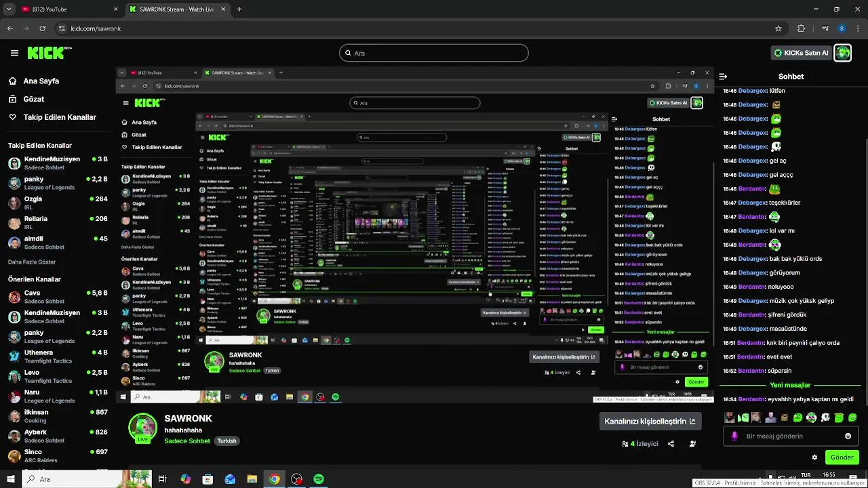The height and width of the screenshot is (488, 868).
Task: Open Spotify from the taskbar
Action: [319, 479]
